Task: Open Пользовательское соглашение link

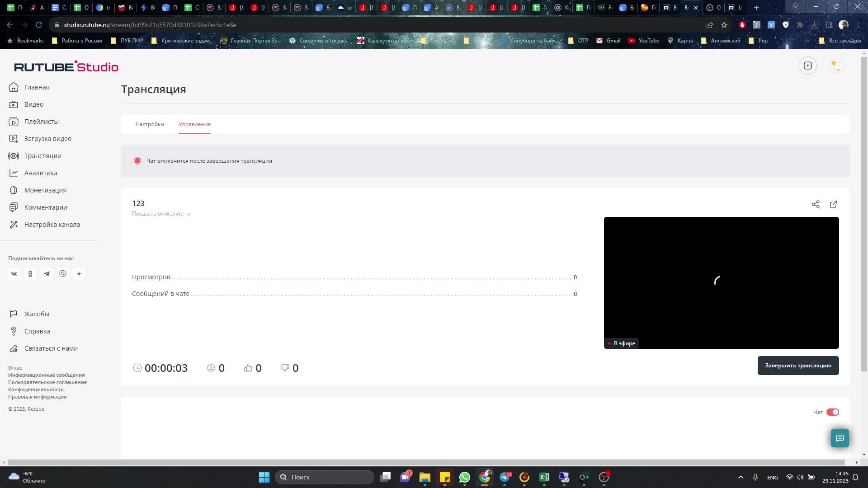Action: tap(47, 382)
